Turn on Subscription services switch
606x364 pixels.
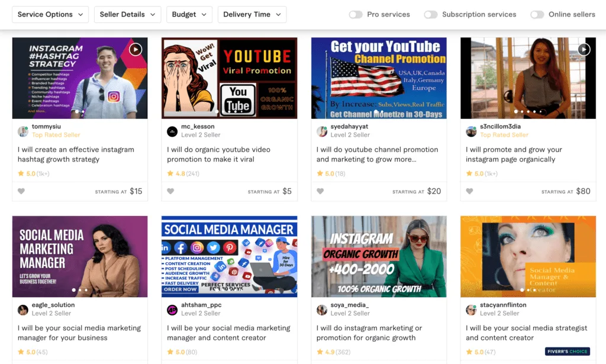point(431,15)
